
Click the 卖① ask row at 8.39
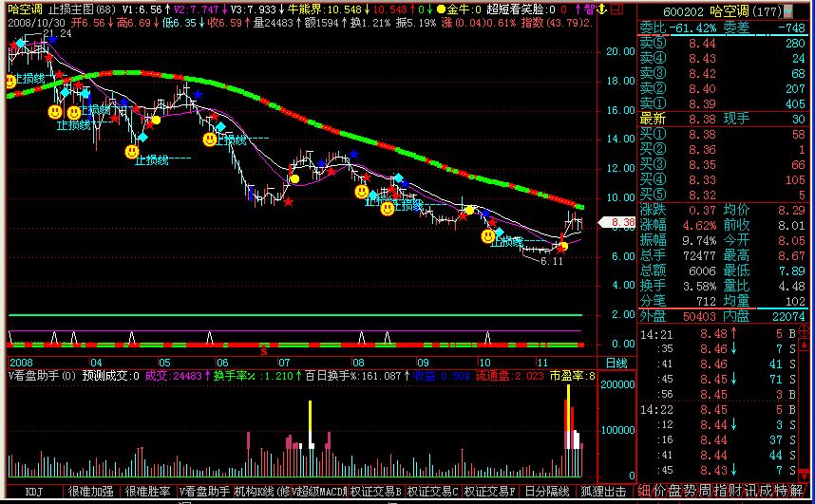pos(722,103)
